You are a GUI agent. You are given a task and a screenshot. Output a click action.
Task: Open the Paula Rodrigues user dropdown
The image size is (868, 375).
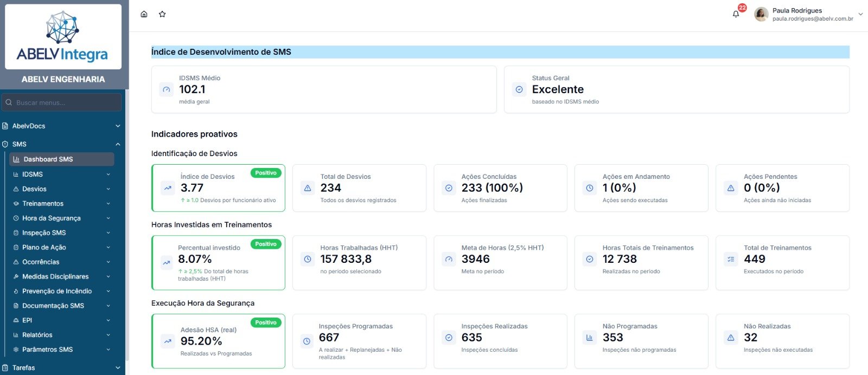[x=860, y=14]
